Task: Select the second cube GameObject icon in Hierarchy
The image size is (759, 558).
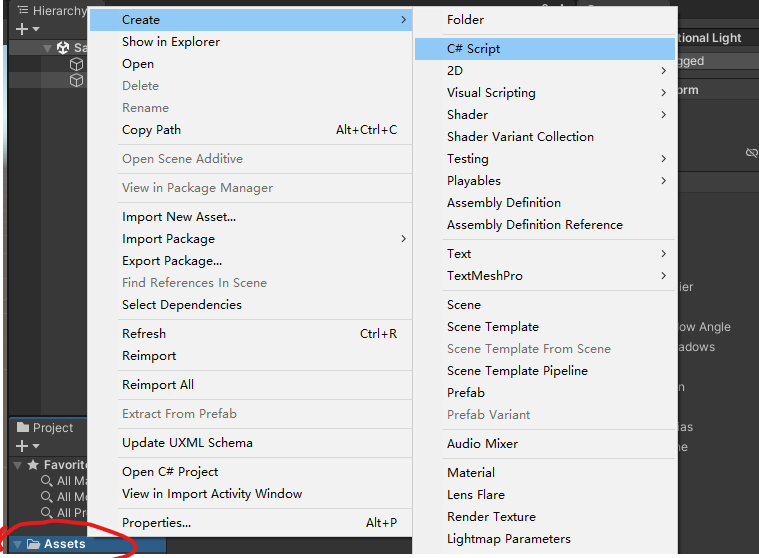Action: (x=76, y=80)
